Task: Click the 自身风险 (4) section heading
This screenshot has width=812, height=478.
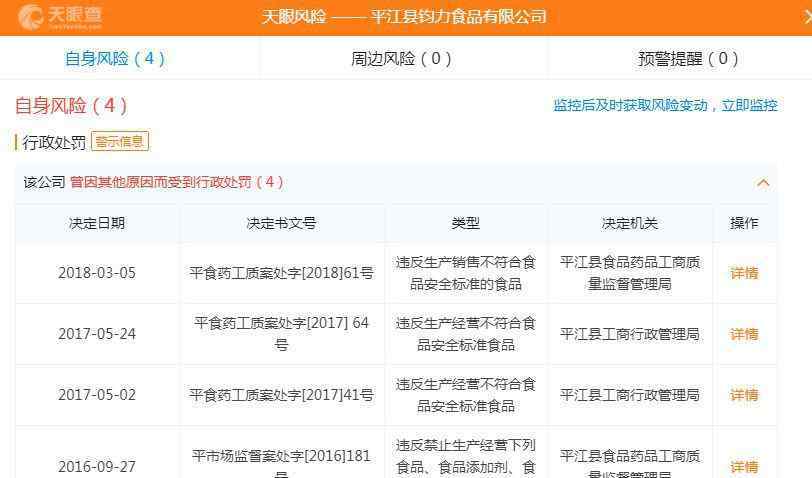Action: 71,106
